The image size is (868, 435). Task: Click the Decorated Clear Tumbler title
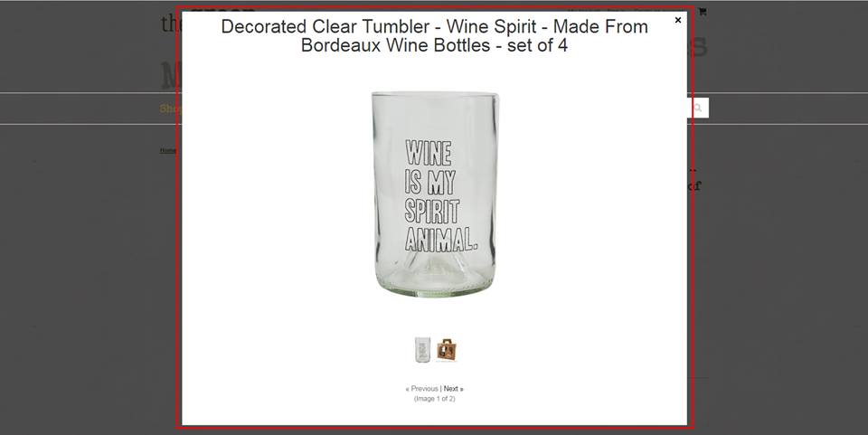(x=435, y=35)
